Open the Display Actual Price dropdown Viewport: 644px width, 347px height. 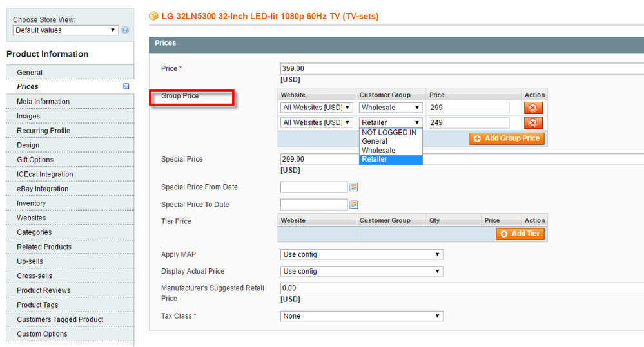(362, 271)
